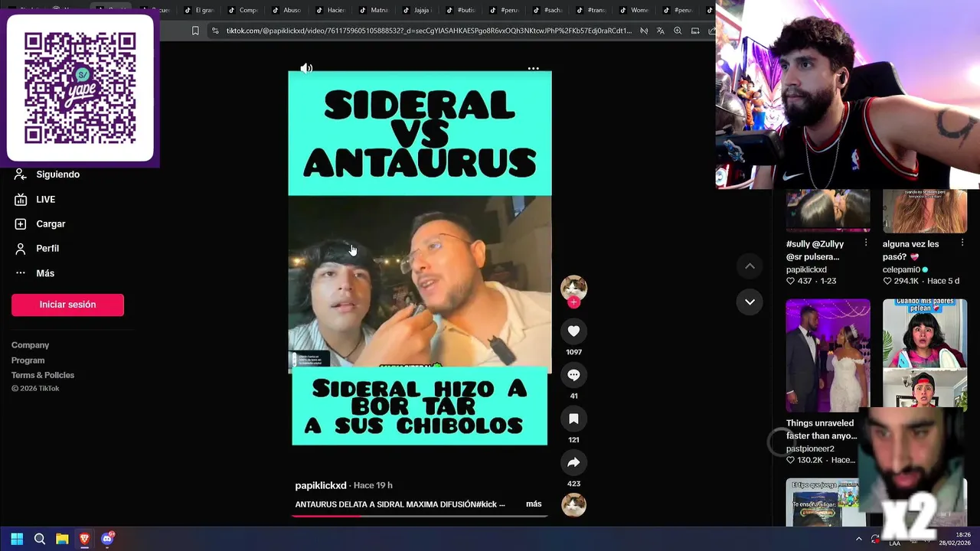Open the Windows Start menu
The height and width of the screenshot is (551, 980).
(17, 539)
